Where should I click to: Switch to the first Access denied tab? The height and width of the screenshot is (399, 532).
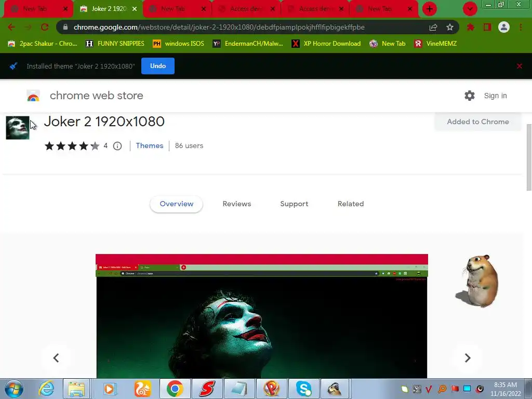point(246,9)
